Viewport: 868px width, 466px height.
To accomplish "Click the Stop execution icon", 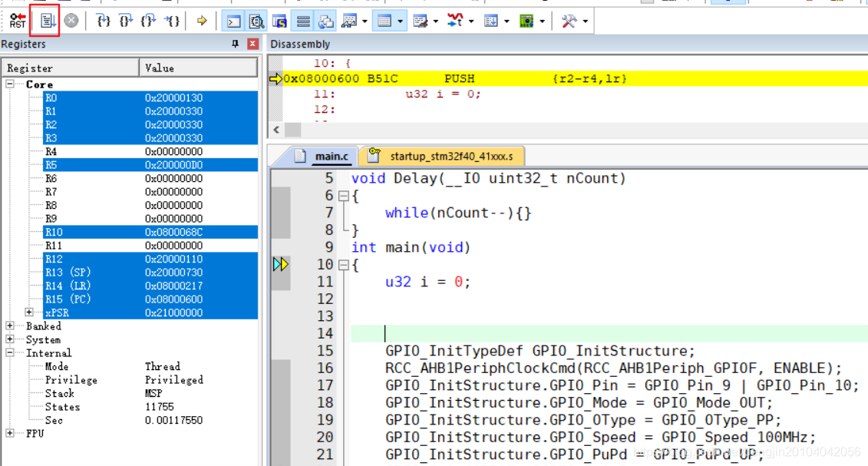I will [x=71, y=21].
